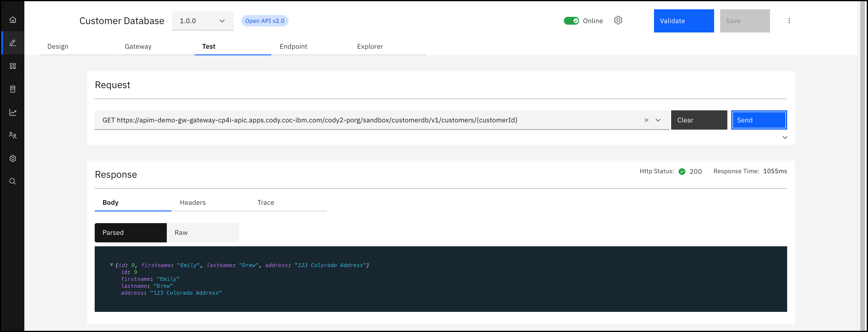Expand the request URL dropdown chevron
The image size is (868, 332).
pos(658,120)
